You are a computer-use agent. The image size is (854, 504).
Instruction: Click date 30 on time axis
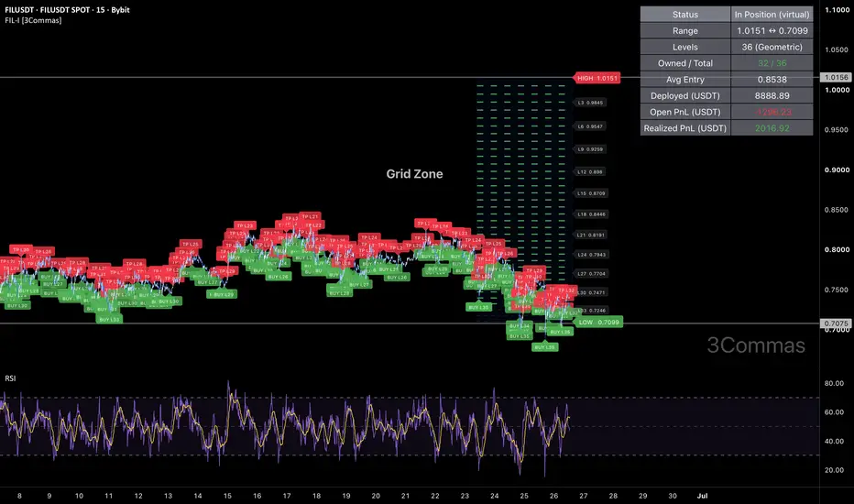tap(673, 496)
